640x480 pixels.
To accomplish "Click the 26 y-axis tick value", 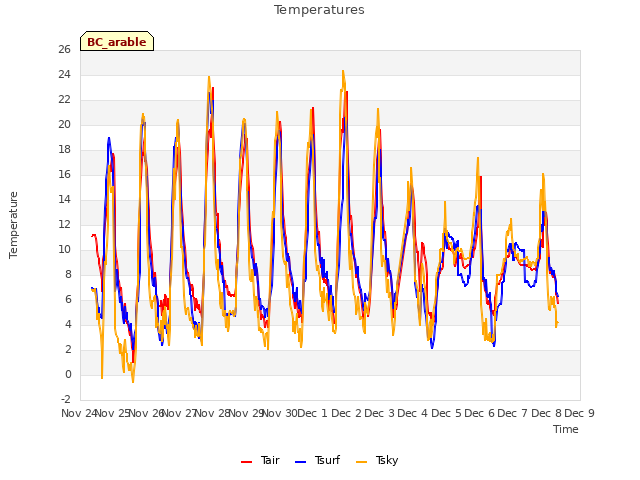I will [64, 50].
